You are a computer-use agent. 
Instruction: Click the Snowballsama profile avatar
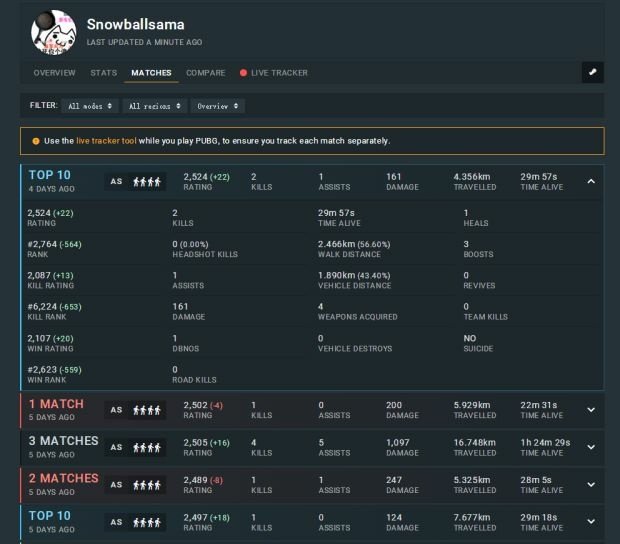pos(53,32)
